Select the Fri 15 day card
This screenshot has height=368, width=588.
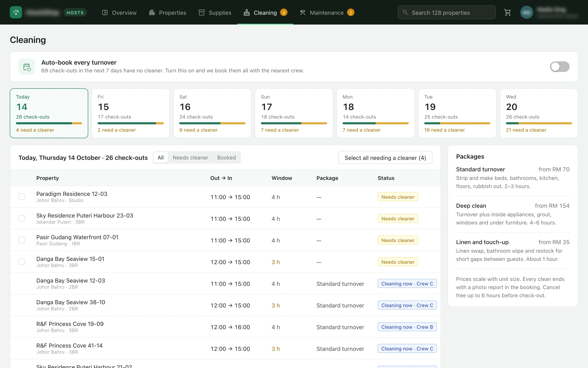pyautogui.click(x=130, y=113)
